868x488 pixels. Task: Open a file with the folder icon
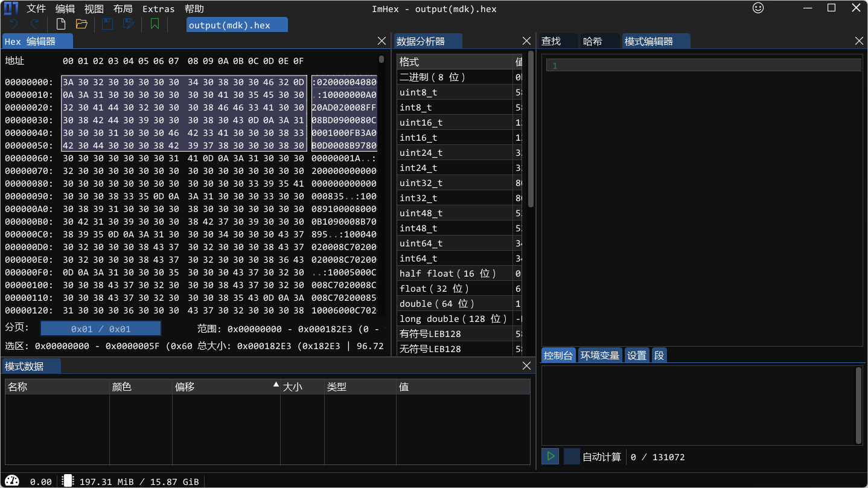tap(81, 24)
